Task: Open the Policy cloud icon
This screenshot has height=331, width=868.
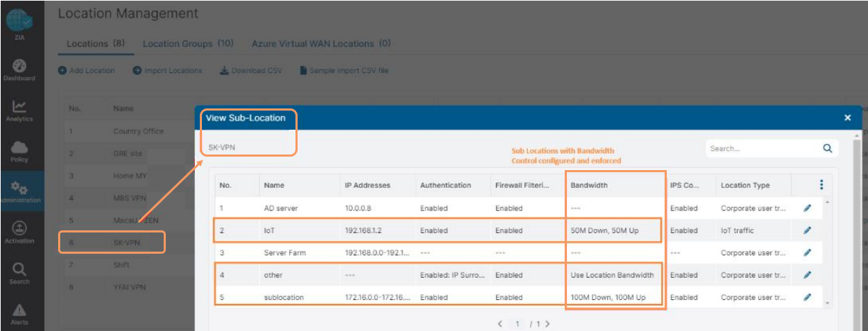Action: [20, 147]
